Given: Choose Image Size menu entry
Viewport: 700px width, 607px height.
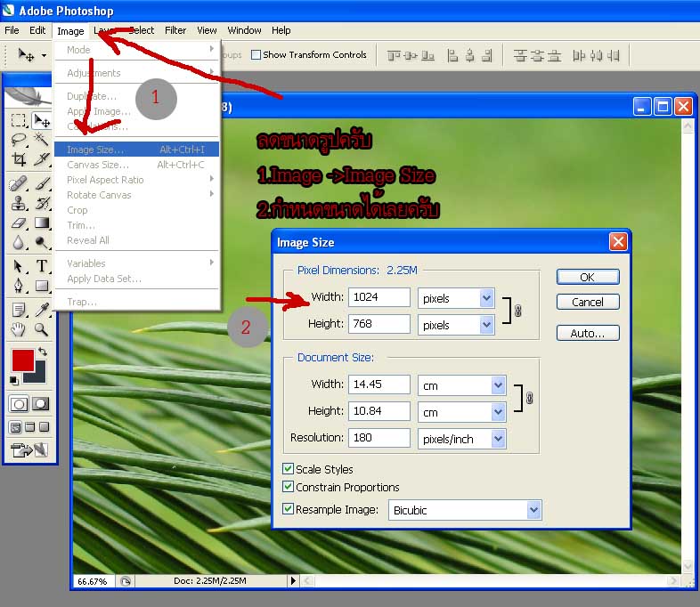Looking at the screenshot, I should (136, 150).
